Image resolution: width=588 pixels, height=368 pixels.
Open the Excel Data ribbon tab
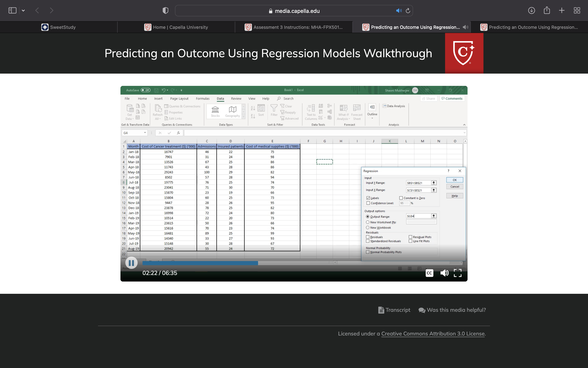click(220, 99)
